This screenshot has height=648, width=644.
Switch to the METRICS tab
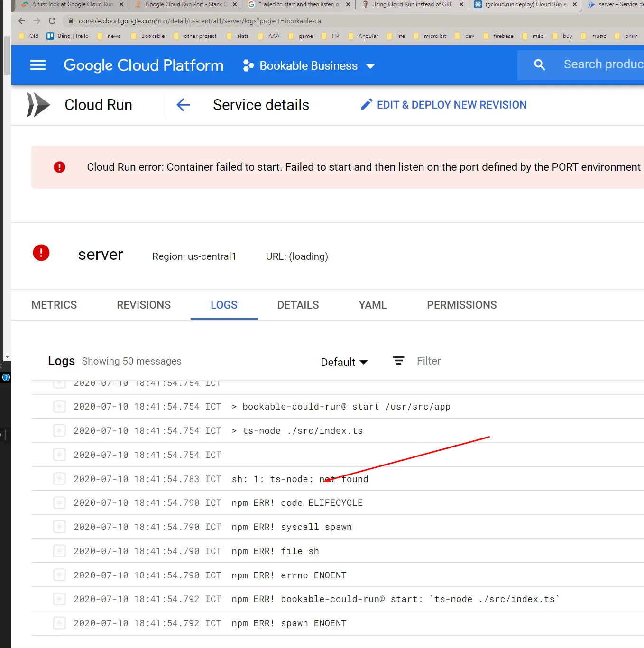coord(54,305)
